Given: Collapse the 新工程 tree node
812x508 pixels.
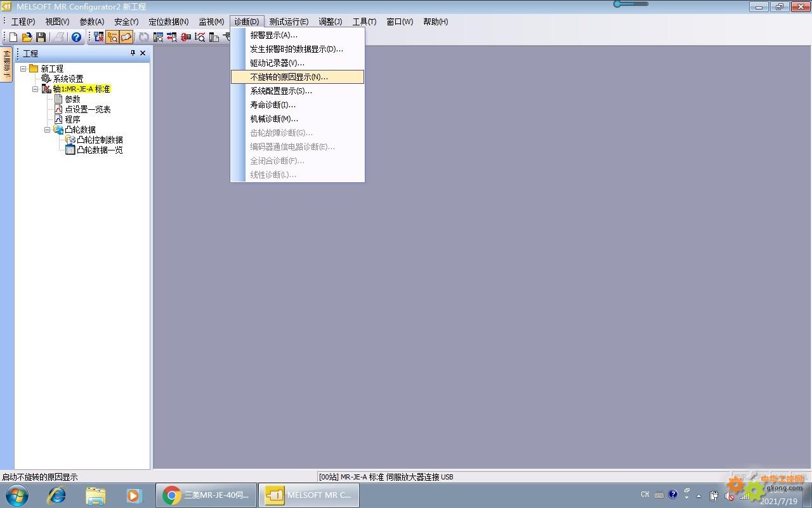Looking at the screenshot, I should pyautogui.click(x=23, y=69).
